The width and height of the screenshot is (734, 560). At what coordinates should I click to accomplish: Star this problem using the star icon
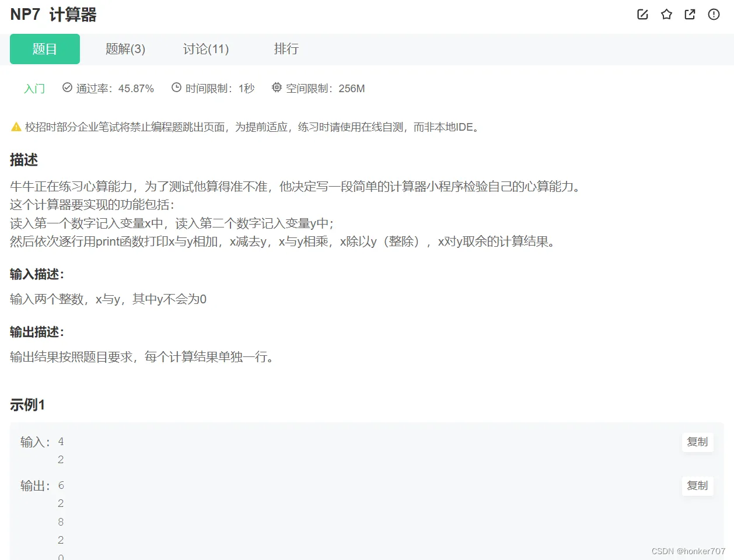tap(666, 15)
